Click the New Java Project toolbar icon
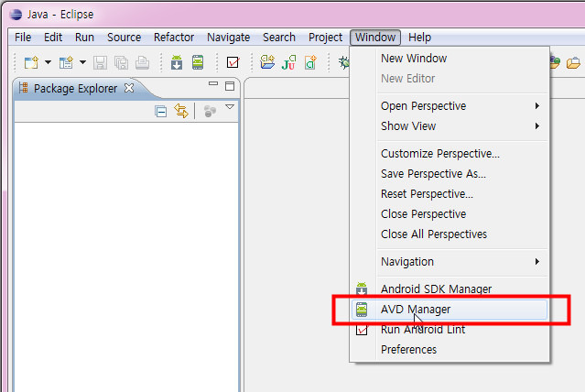The image size is (585, 392). click(x=267, y=62)
